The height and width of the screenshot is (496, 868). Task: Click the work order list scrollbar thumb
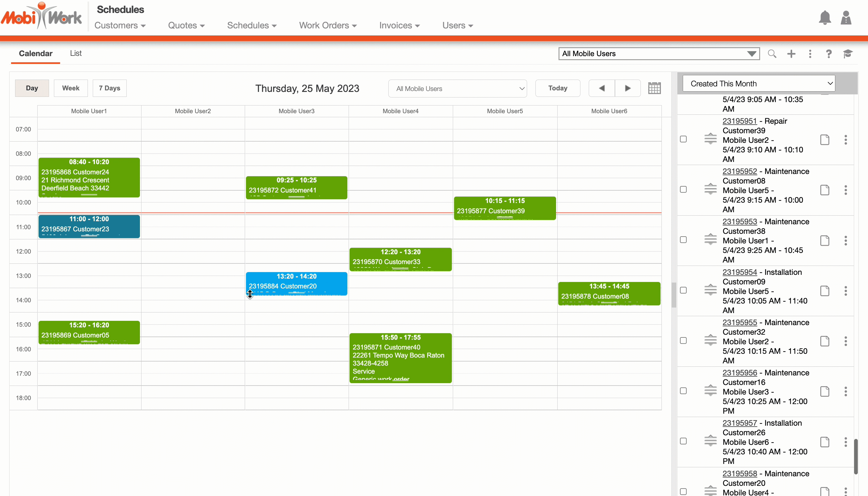pyautogui.click(x=855, y=457)
